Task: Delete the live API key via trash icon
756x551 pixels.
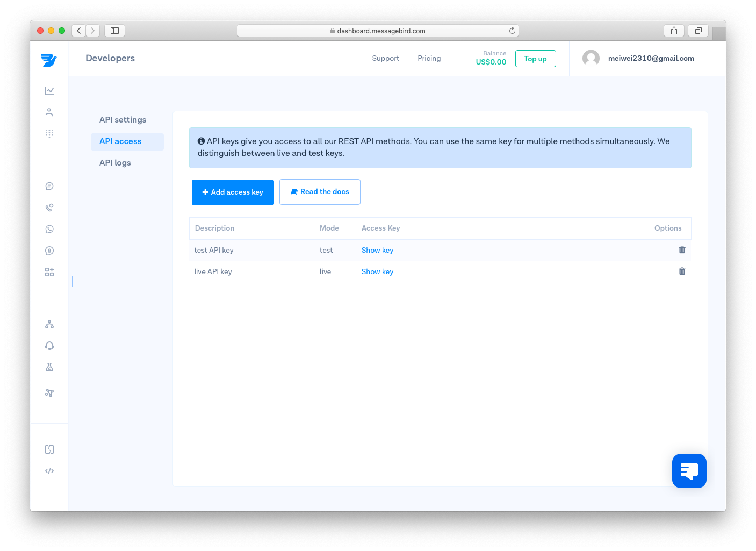Action: point(682,271)
